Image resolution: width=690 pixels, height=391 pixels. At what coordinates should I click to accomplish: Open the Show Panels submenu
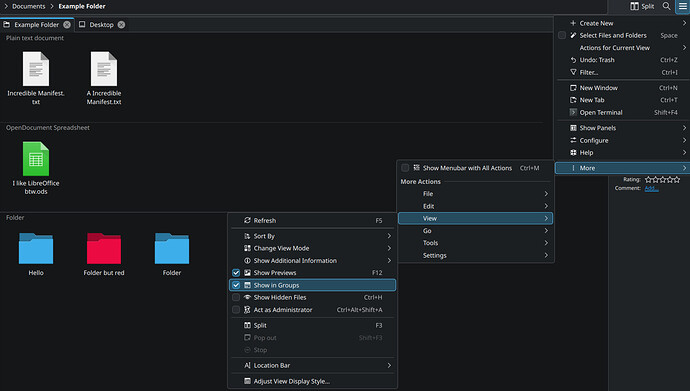pyautogui.click(x=622, y=128)
